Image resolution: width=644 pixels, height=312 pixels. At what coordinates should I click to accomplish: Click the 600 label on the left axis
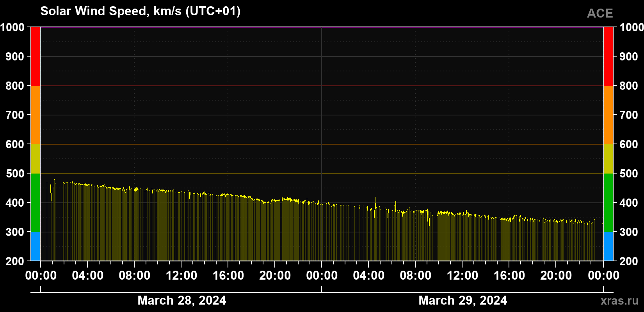[x=15, y=144]
